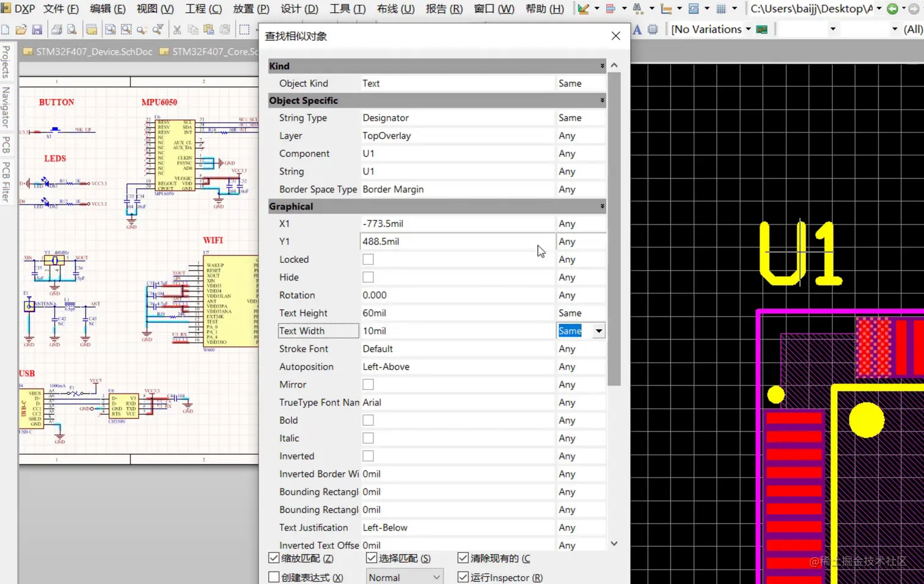Click the dialog's scroll down arrow

tap(614, 544)
